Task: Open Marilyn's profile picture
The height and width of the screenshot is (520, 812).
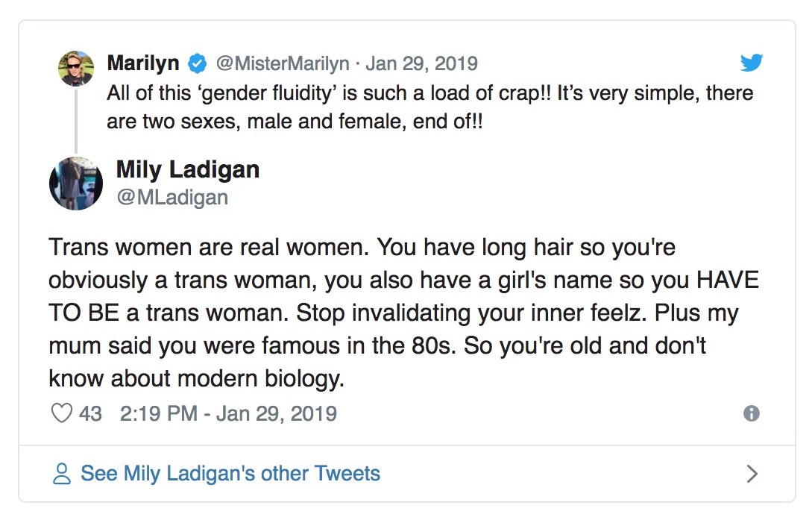Action: pyautogui.click(x=76, y=68)
